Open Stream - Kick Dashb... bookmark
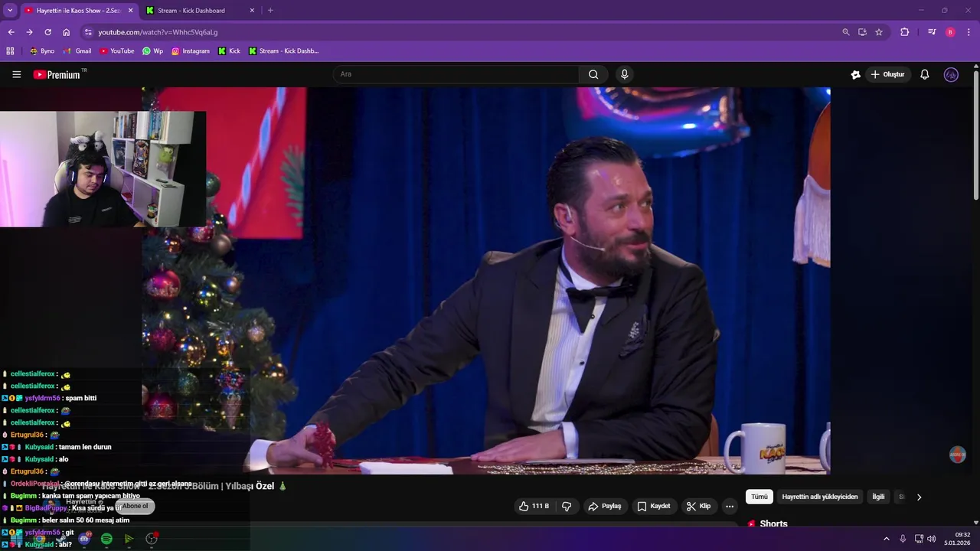Image resolution: width=980 pixels, height=551 pixels. 283,51
